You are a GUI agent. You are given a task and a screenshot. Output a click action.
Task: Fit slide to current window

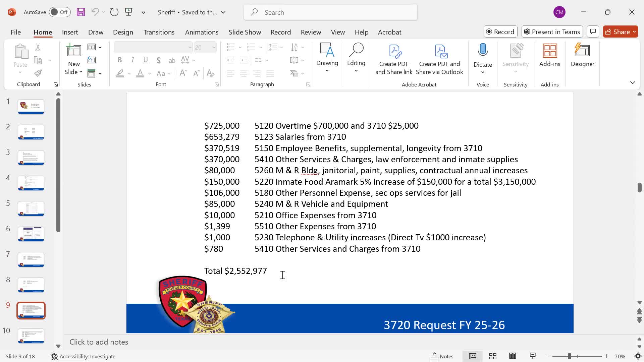638,356
